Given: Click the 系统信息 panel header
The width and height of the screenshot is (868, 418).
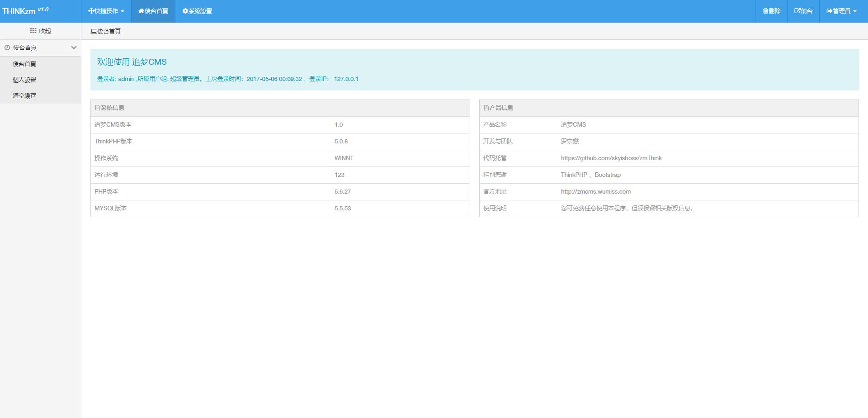Looking at the screenshot, I should point(280,108).
